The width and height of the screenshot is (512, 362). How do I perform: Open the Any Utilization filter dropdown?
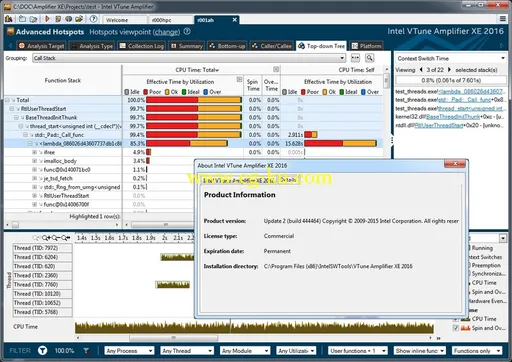click(296, 351)
